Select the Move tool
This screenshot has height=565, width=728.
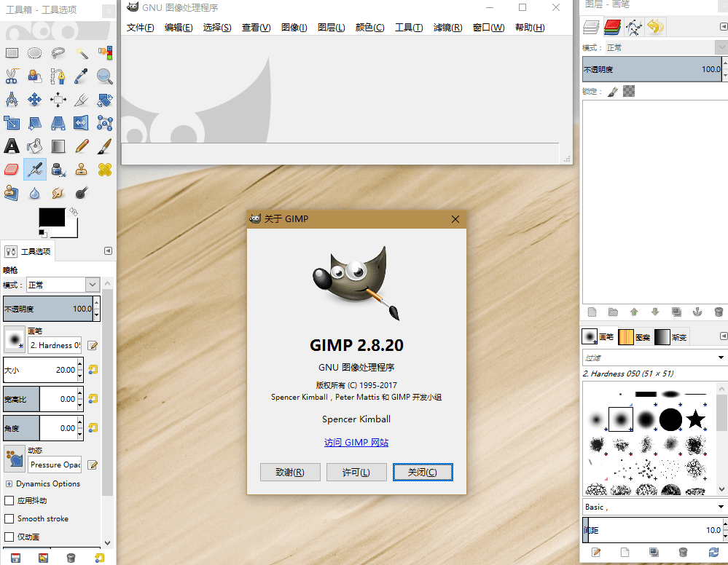coord(34,99)
